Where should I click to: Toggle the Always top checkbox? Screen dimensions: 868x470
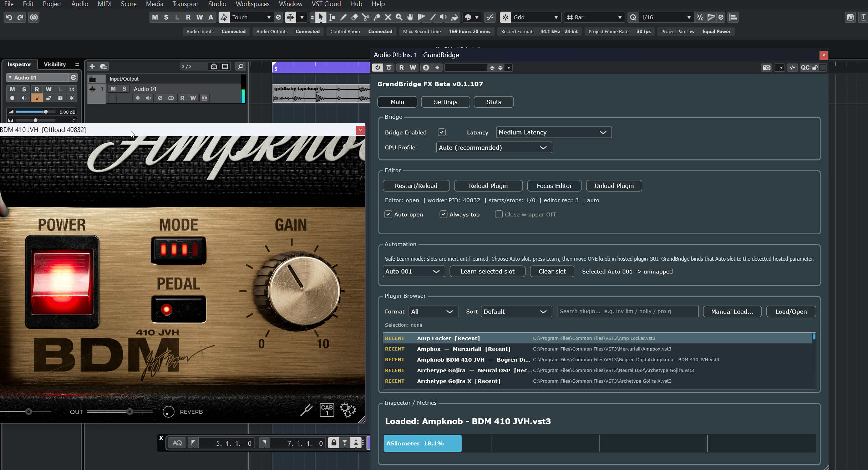click(x=443, y=214)
